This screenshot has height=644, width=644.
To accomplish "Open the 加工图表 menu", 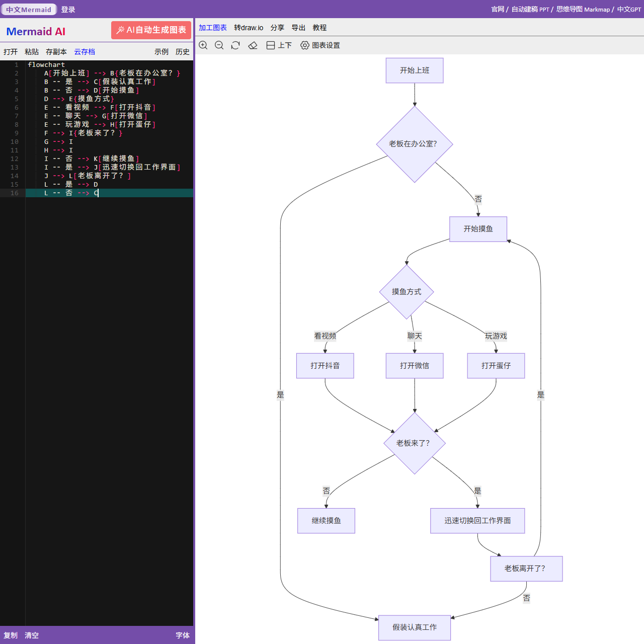I will tap(212, 28).
